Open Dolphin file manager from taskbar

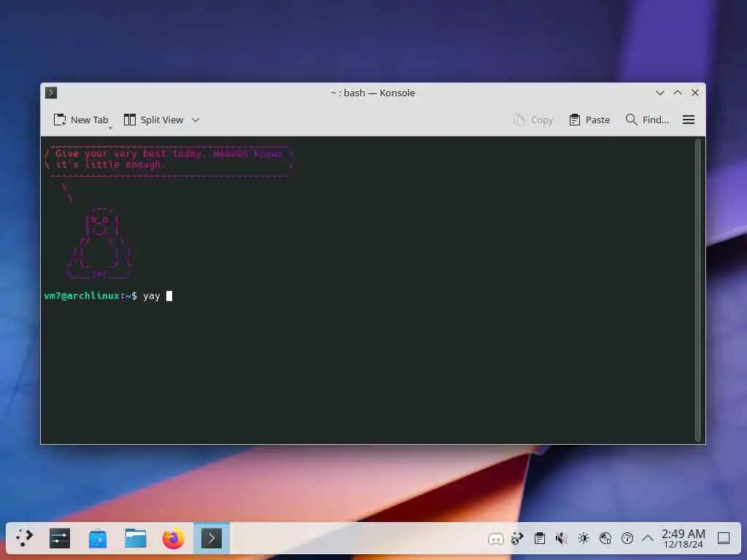[136, 538]
